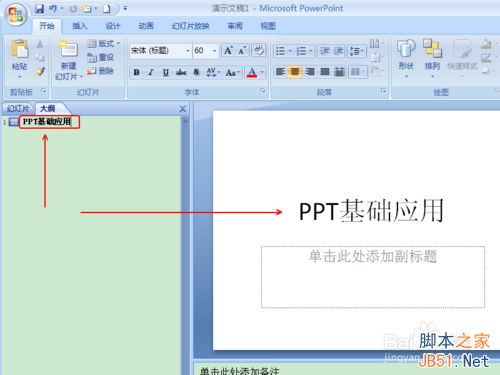The image size is (500, 375).
Task: Save the presentation from quick access toolbar
Action: tap(40, 9)
